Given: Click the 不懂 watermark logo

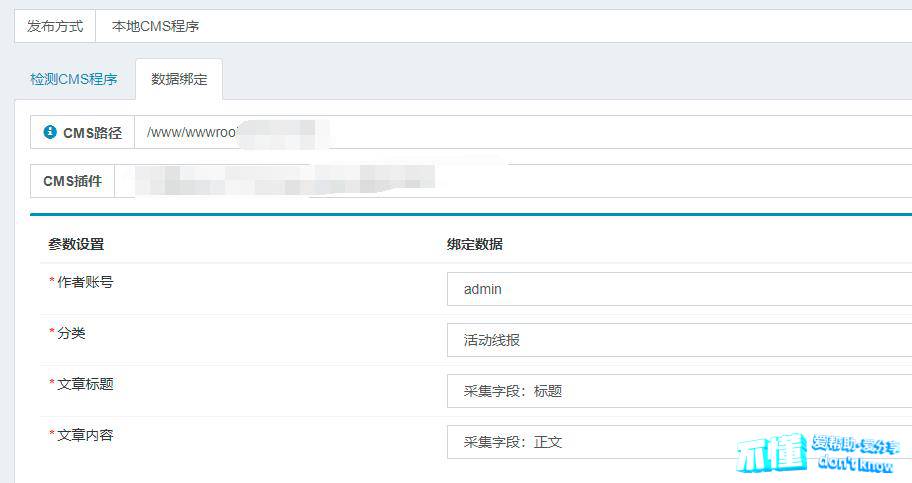Looking at the screenshot, I should point(770,455).
